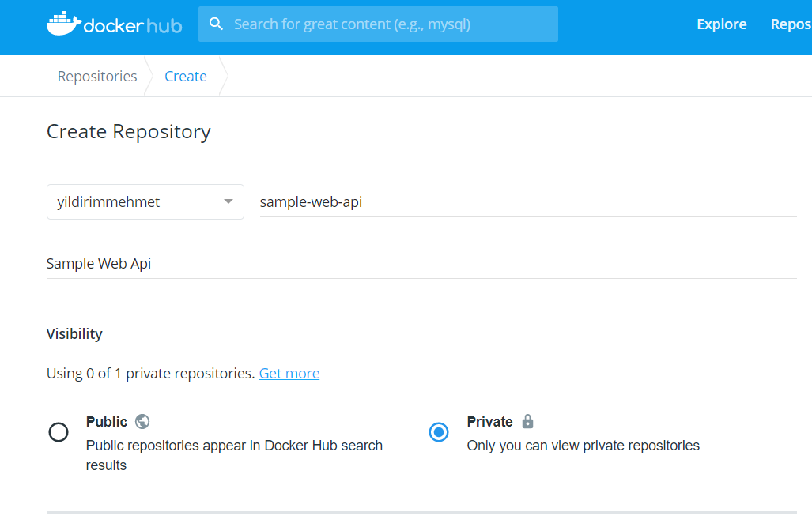This screenshot has height=523, width=812.
Task: Open Repositories in the top navigation
Action: pos(791,24)
